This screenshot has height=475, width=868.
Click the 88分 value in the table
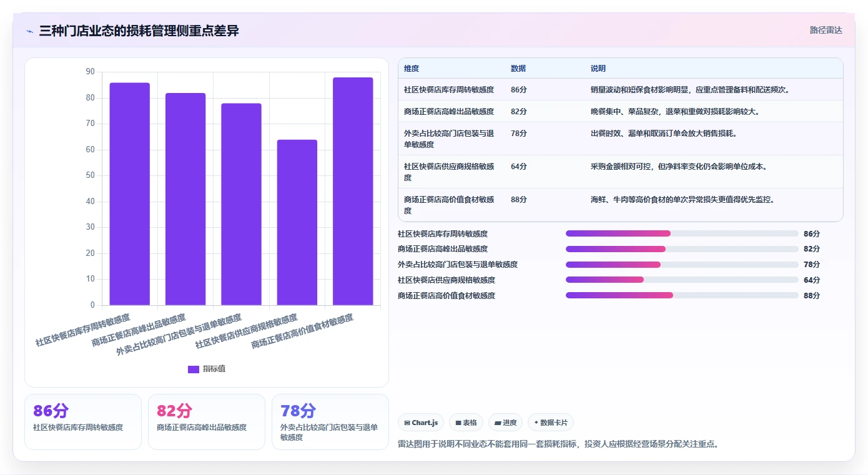point(519,199)
